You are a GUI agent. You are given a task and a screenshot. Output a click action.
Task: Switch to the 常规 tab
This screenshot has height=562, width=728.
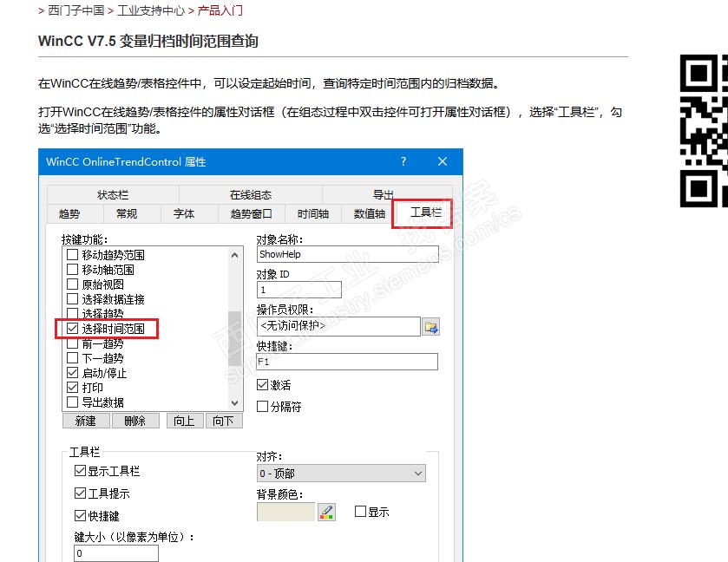(x=127, y=213)
